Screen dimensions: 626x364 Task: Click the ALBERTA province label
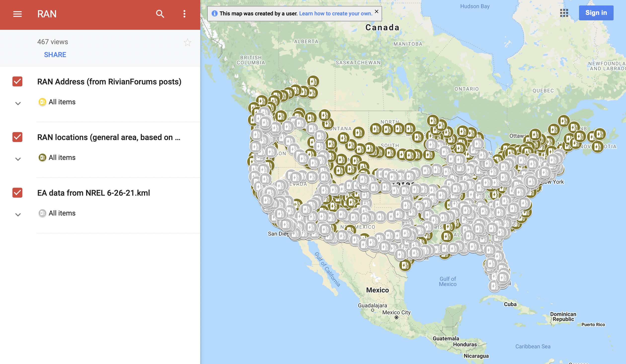coord(306,41)
